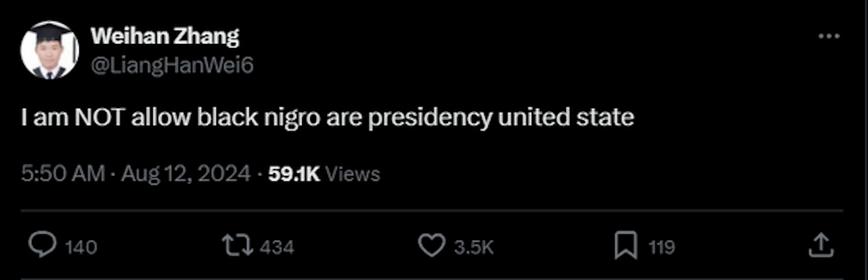Click the 59.1K view count number
This screenshot has width=868, height=280.
[x=294, y=174]
